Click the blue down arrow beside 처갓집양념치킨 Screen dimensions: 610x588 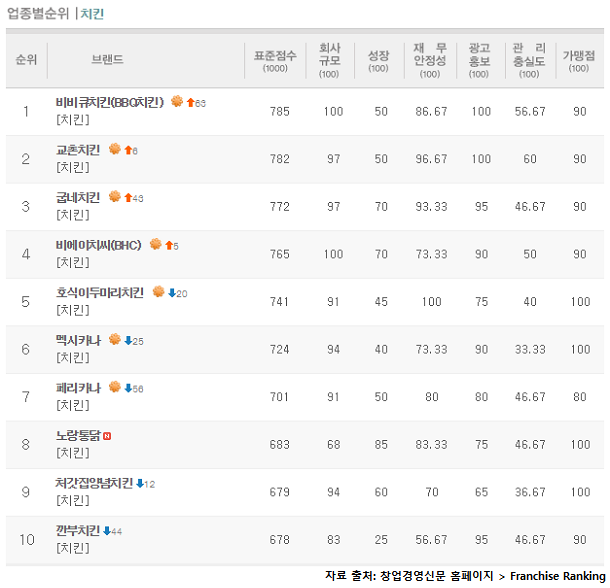(140, 483)
